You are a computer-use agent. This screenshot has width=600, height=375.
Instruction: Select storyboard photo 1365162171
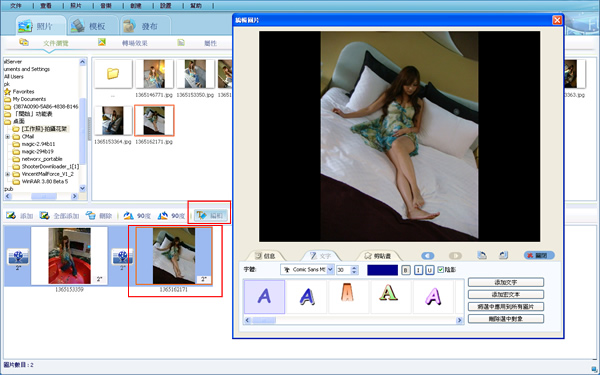(x=174, y=256)
